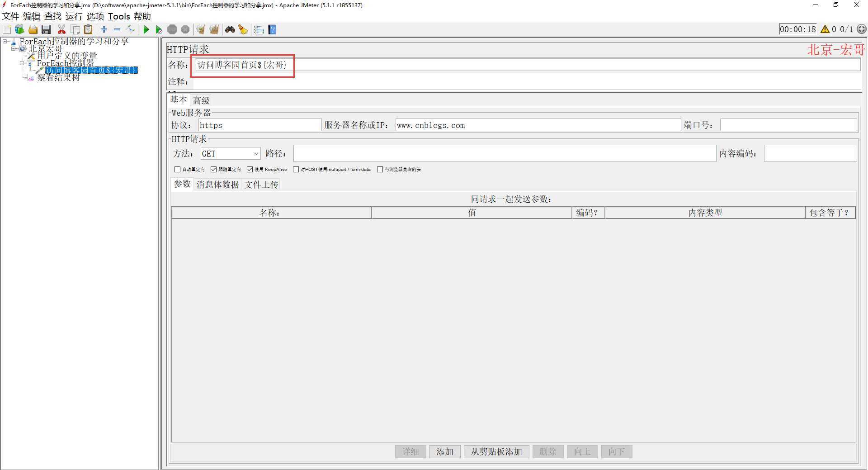The height and width of the screenshot is (470, 868).
Task: Enable the 自动重定向 checkbox
Action: [x=178, y=170]
